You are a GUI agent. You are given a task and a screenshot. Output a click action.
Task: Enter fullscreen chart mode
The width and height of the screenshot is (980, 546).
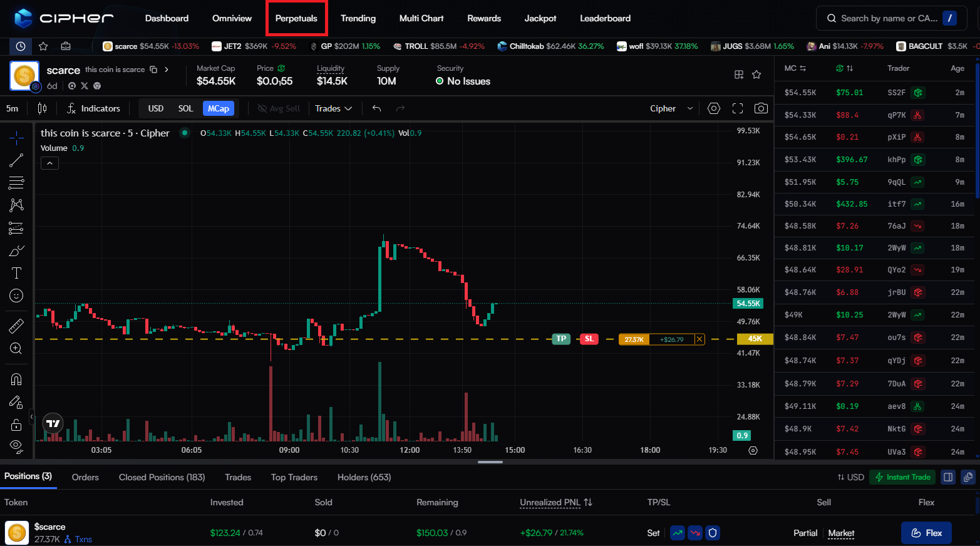coord(738,108)
